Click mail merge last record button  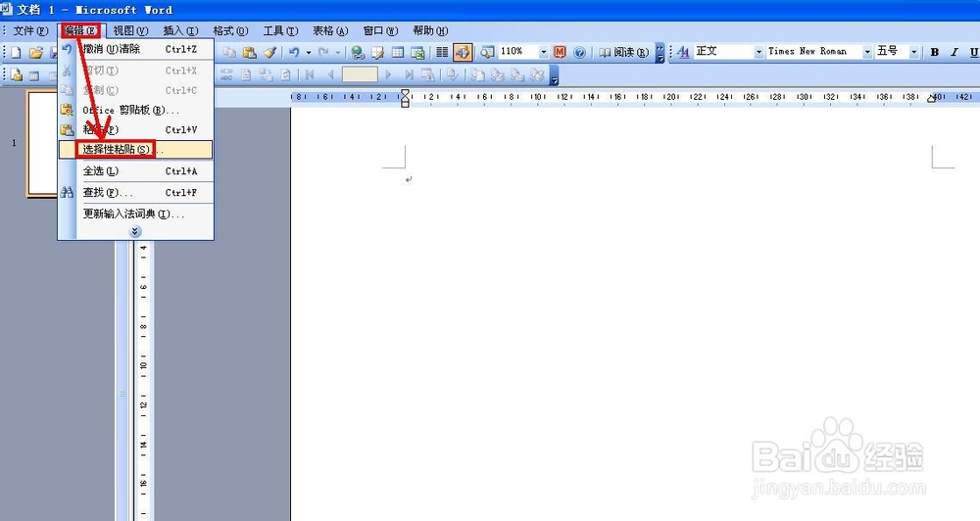(x=408, y=75)
